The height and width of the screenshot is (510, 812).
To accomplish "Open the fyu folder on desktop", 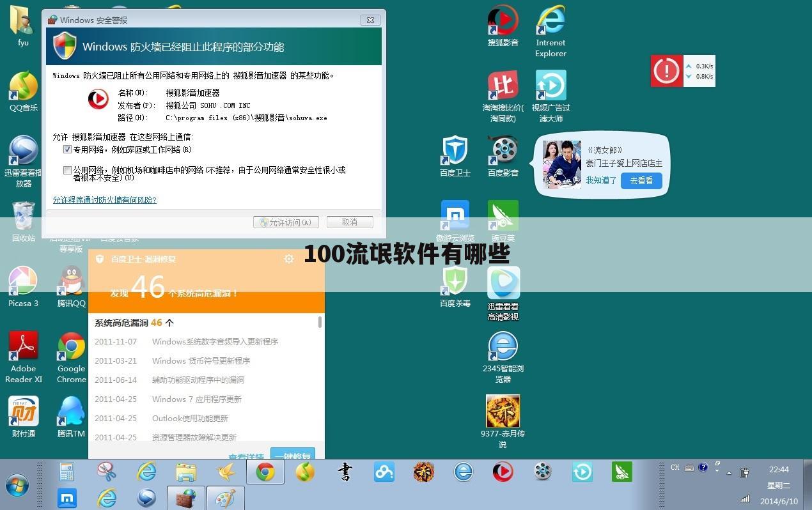I will pyautogui.click(x=23, y=26).
